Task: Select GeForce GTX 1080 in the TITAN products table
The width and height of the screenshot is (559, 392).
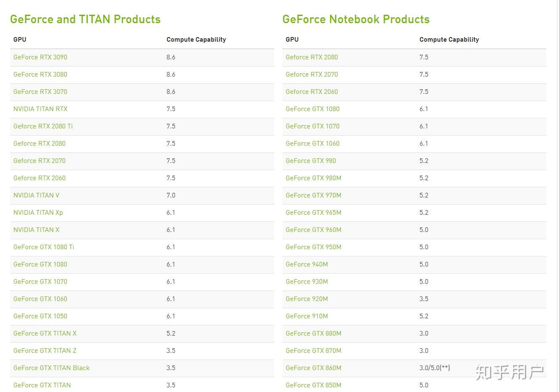Action: tap(40, 264)
